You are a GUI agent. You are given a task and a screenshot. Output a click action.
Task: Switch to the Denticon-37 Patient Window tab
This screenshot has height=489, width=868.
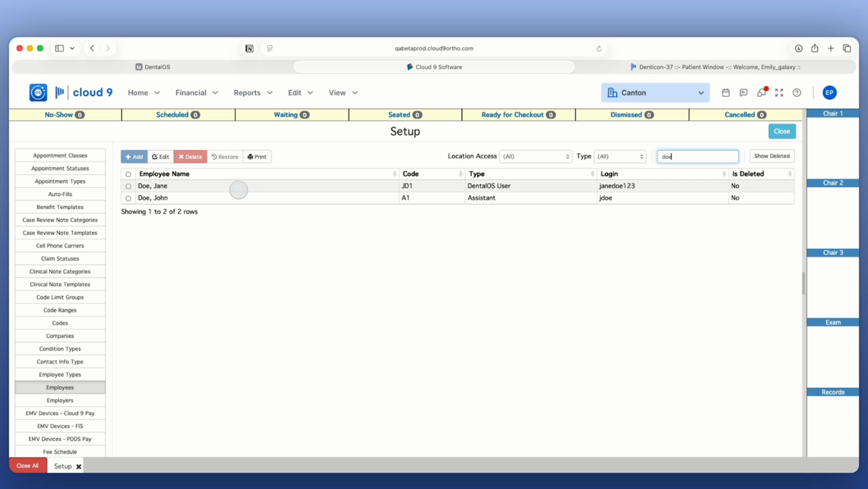(715, 67)
